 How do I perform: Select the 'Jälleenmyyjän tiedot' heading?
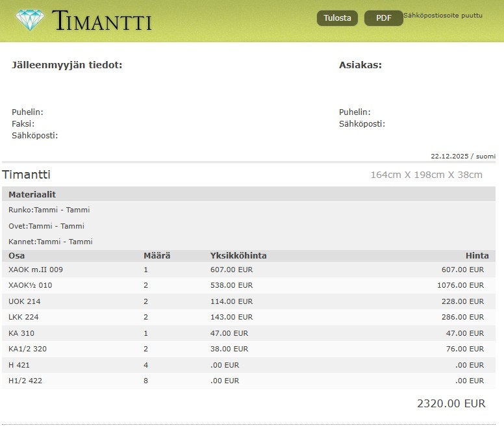click(x=67, y=65)
